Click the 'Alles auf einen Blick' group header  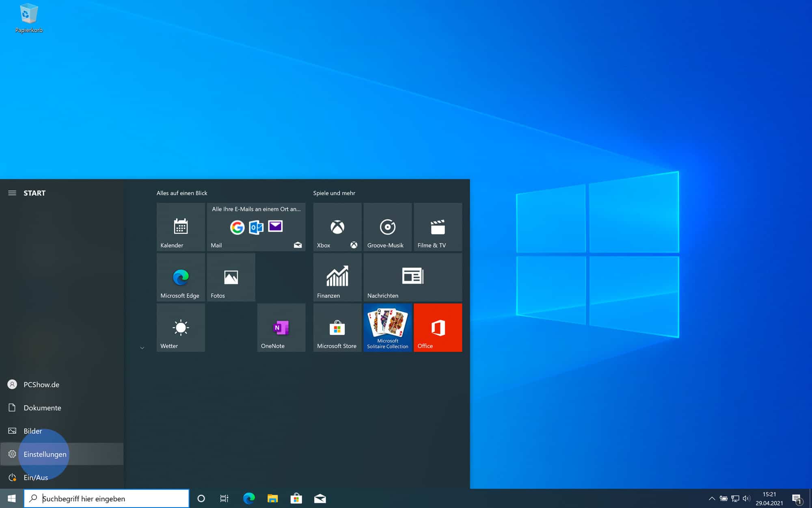tap(182, 193)
